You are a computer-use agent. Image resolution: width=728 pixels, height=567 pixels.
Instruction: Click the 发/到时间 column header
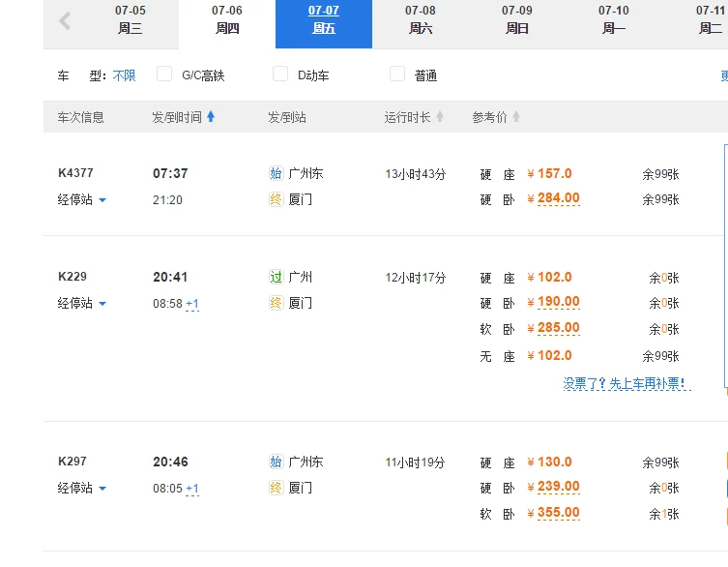(x=177, y=117)
